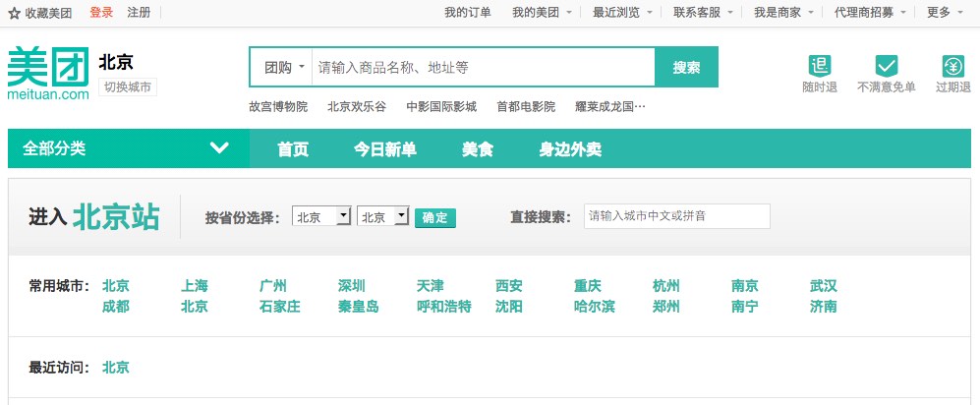
Task: Click the 过期退 yen icon
Action: point(953,66)
